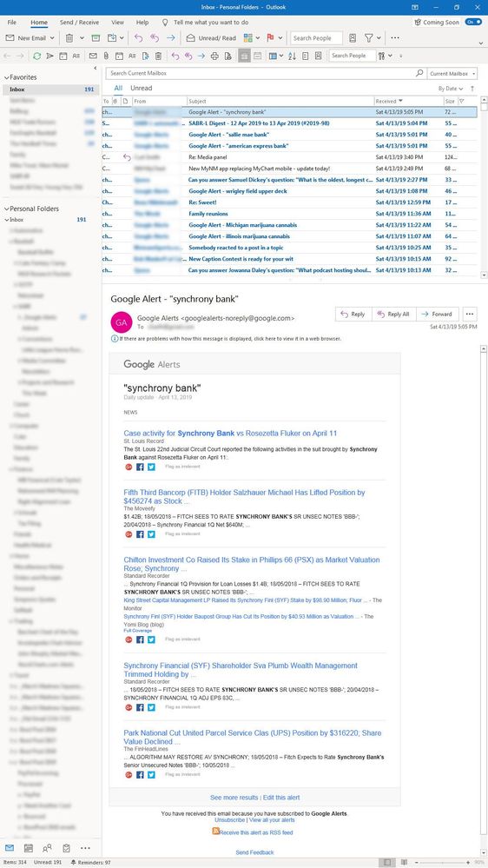Select Inbox under Favorites

[51, 89]
